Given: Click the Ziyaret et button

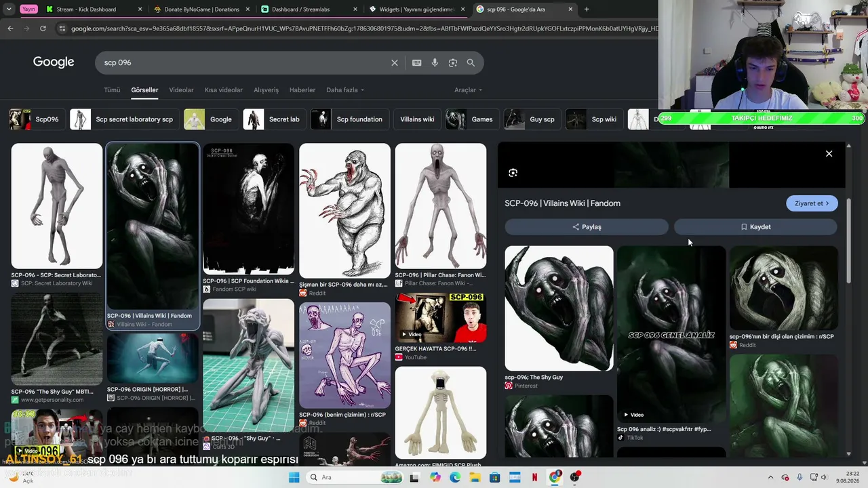Looking at the screenshot, I should point(812,203).
